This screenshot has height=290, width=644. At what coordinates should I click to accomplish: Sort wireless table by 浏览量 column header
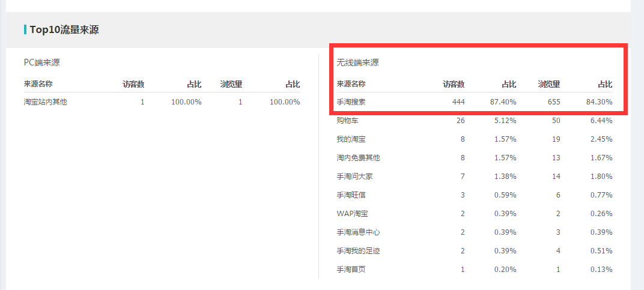pos(549,84)
